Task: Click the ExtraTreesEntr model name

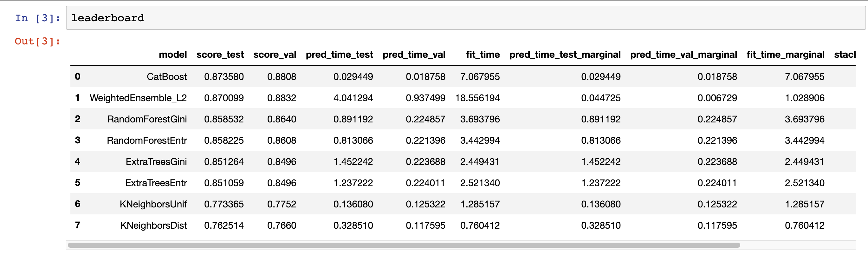Action: [x=156, y=183]
